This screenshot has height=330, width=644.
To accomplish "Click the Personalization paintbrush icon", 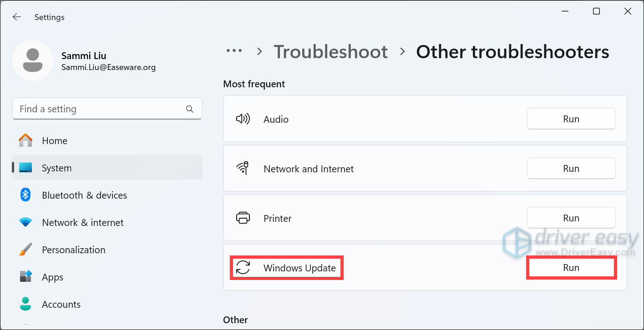I will pyautogui.click(x=25, y=250).
